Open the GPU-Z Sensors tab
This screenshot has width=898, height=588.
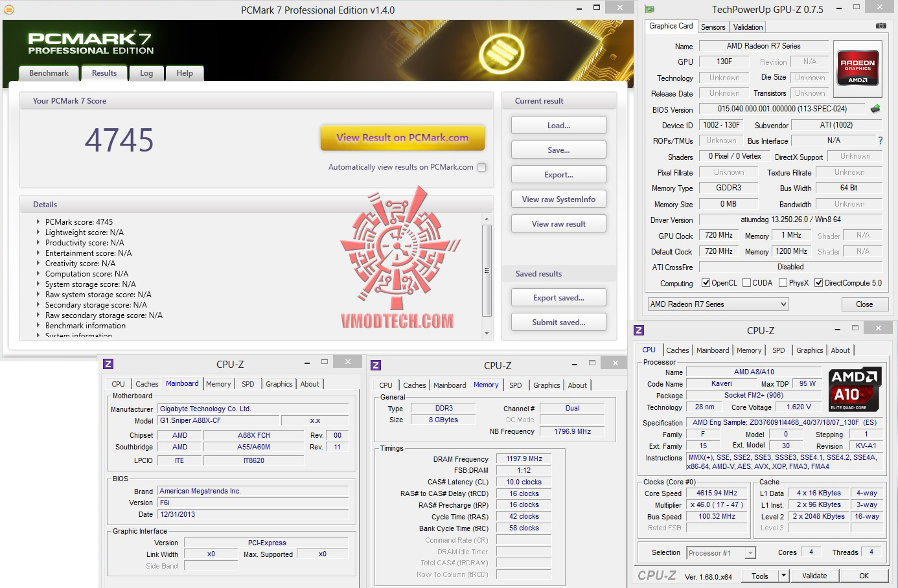click(x=713, y=27)
